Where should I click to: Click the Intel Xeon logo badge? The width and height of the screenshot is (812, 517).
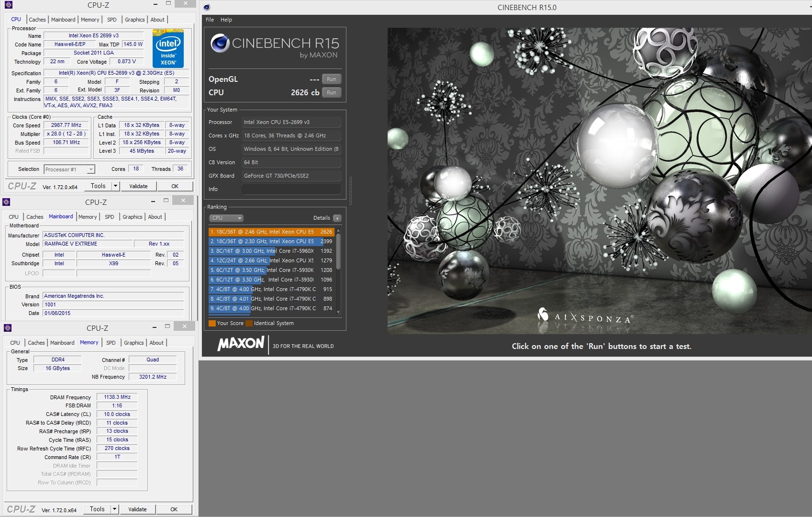point(168,48)
